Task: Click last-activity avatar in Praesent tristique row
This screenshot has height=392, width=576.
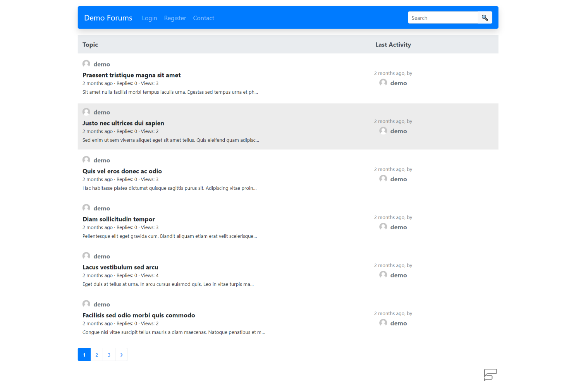Action: point(383,83)
